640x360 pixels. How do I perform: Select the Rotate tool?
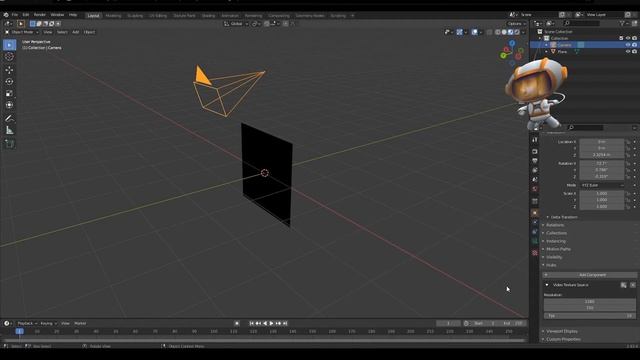[x=9, y=82]
